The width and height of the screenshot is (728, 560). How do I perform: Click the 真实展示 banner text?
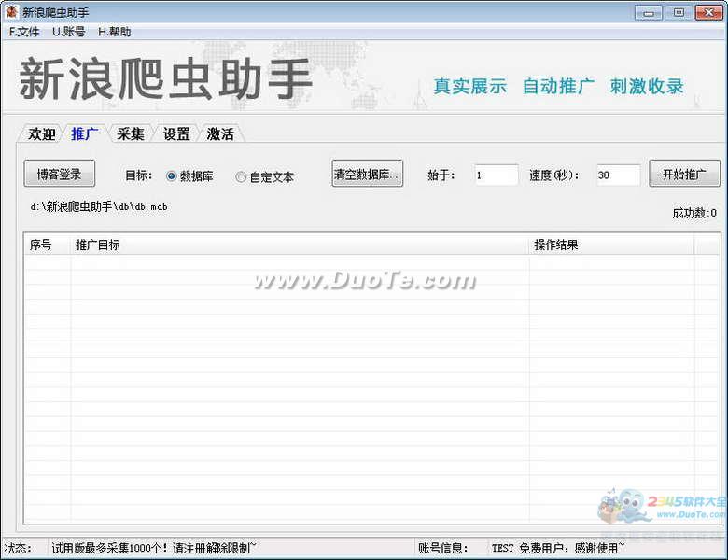pyautogui.click(x=469, y=87)
